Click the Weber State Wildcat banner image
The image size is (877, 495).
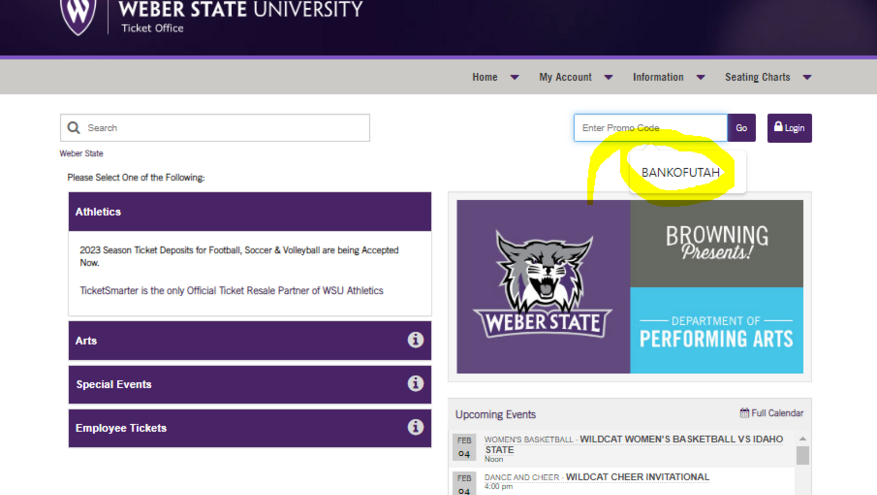click(x=543, y=286)
